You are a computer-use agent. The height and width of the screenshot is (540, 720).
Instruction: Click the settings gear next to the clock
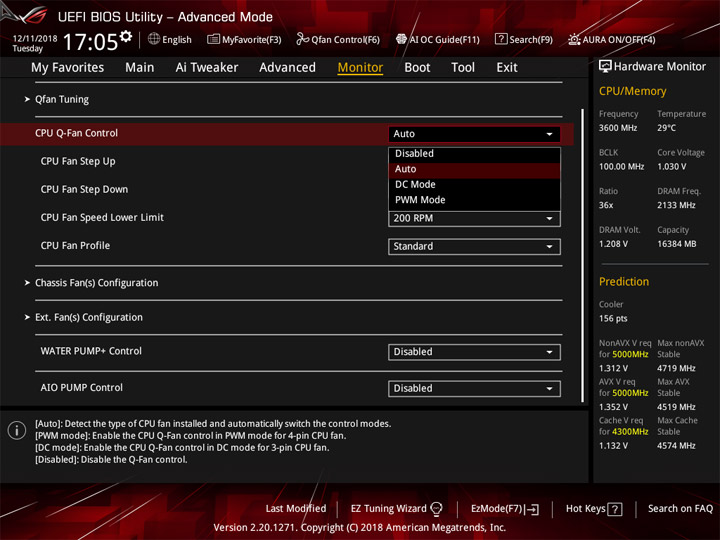point(126,37)
